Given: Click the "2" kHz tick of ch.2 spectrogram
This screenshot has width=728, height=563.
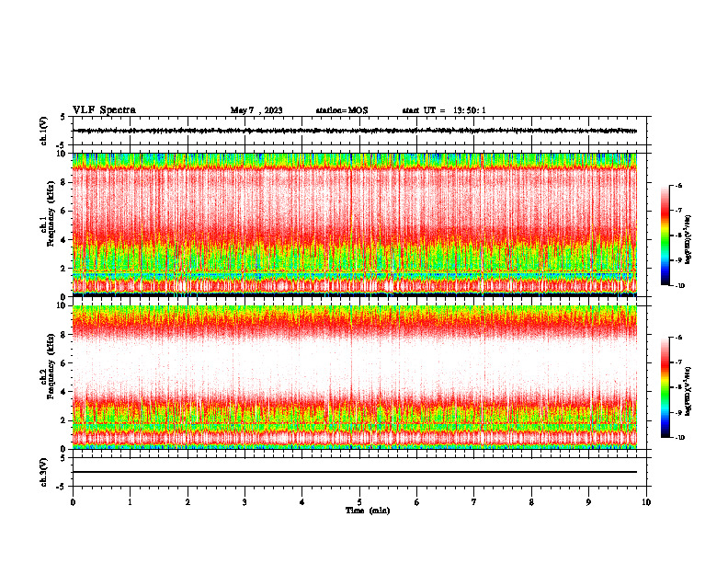Looking at the screenshot, I should pos(63,420).
